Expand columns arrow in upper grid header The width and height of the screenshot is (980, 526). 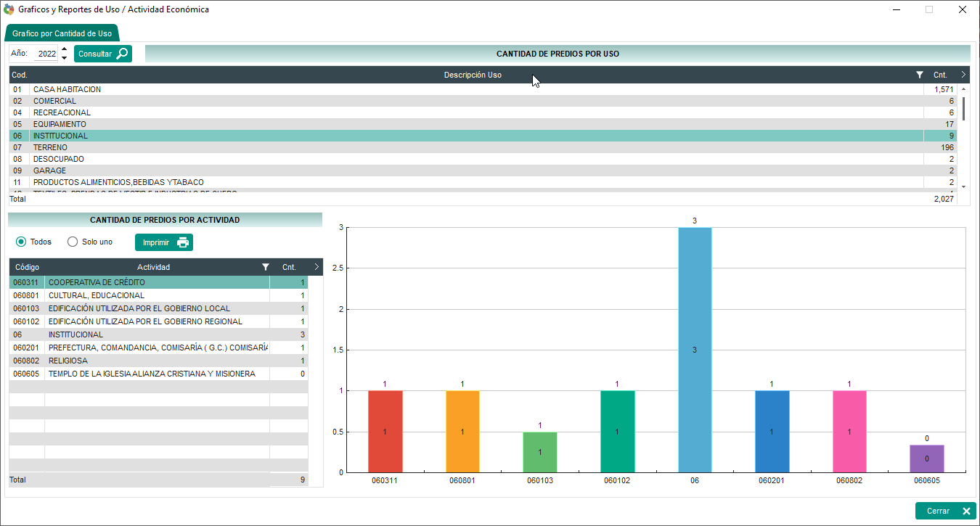(x=963, y=75)
